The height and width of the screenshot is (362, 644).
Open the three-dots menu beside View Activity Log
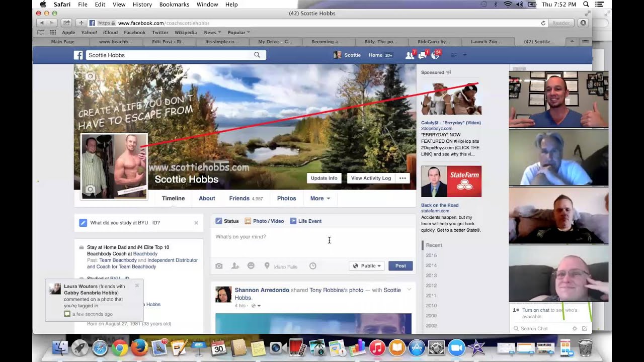403,178
